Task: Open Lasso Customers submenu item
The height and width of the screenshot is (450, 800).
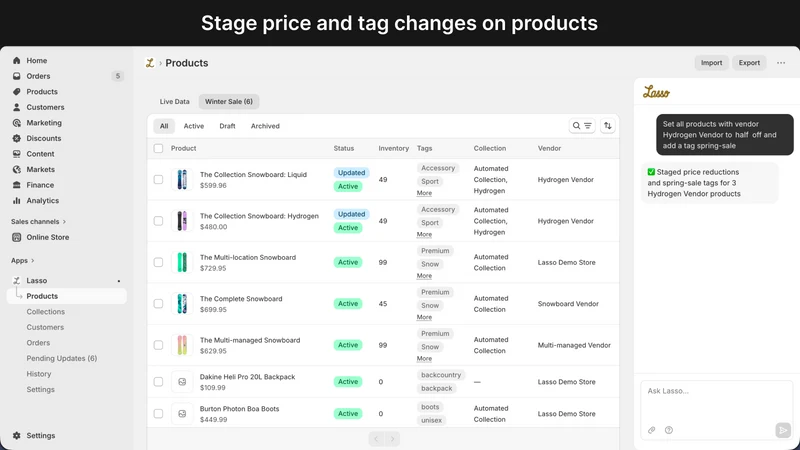Action: (x=45, y=327)
